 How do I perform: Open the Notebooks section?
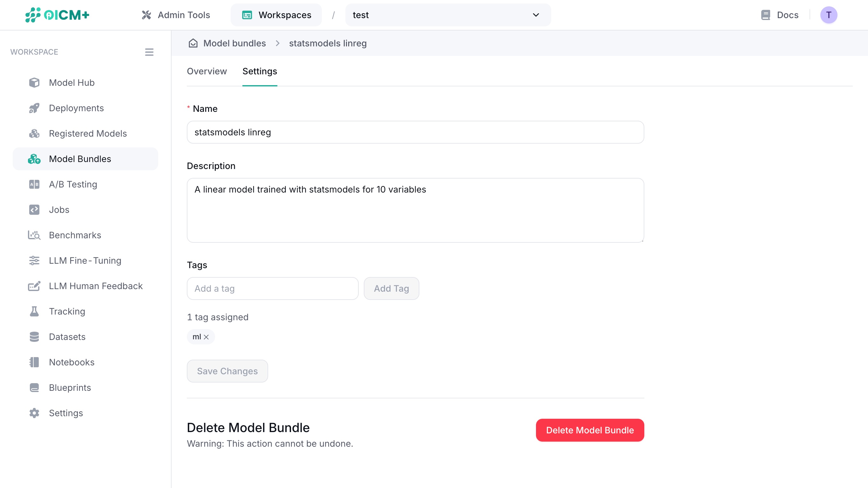[x=71, y=362]
